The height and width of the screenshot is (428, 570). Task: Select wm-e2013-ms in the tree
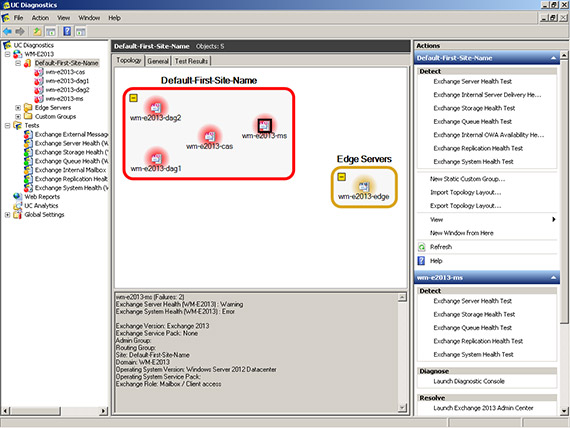tap(64, 99)
